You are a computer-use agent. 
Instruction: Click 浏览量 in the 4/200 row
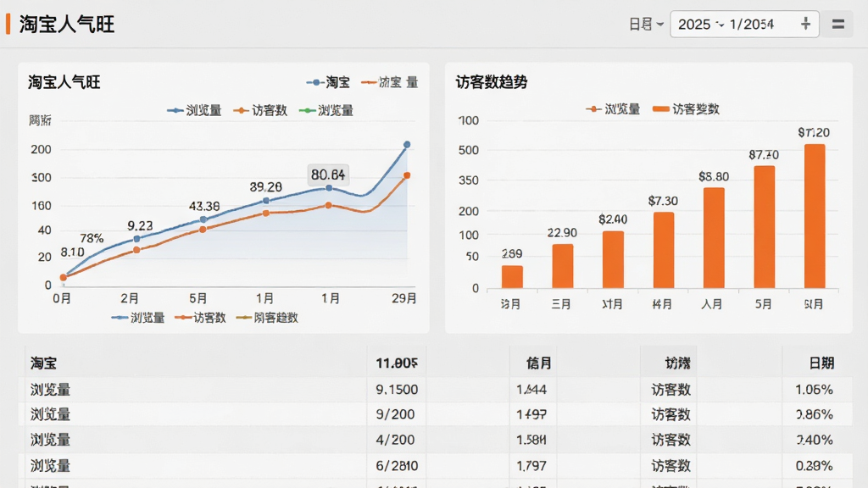tap(50, 440)
